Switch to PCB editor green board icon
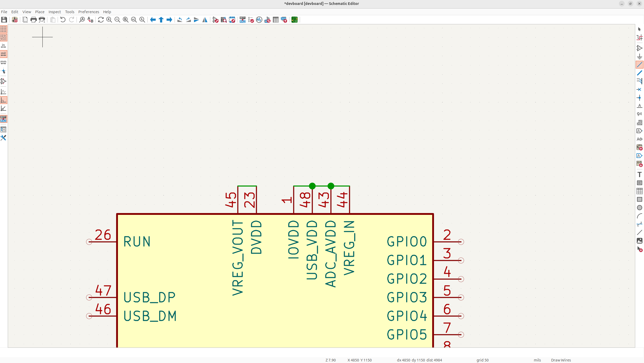The image size is (644, 363). pyautogui.click(x=294, y=20)
